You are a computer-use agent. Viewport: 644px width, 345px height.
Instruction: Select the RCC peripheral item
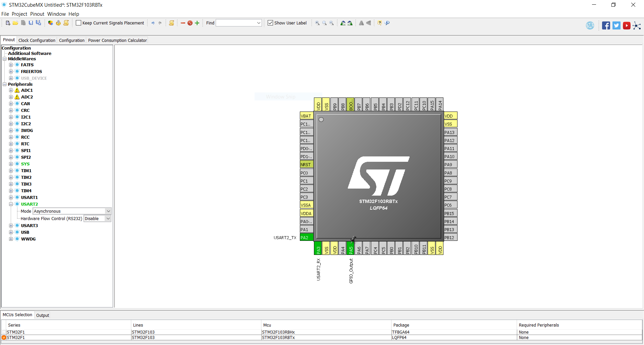(25, 137)
